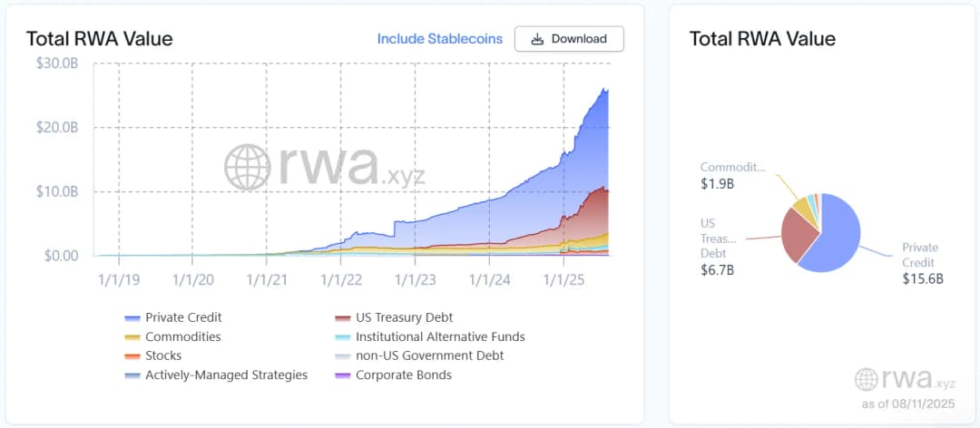
Task: Click the Include Stablecoins link
Action: (439, 39)
